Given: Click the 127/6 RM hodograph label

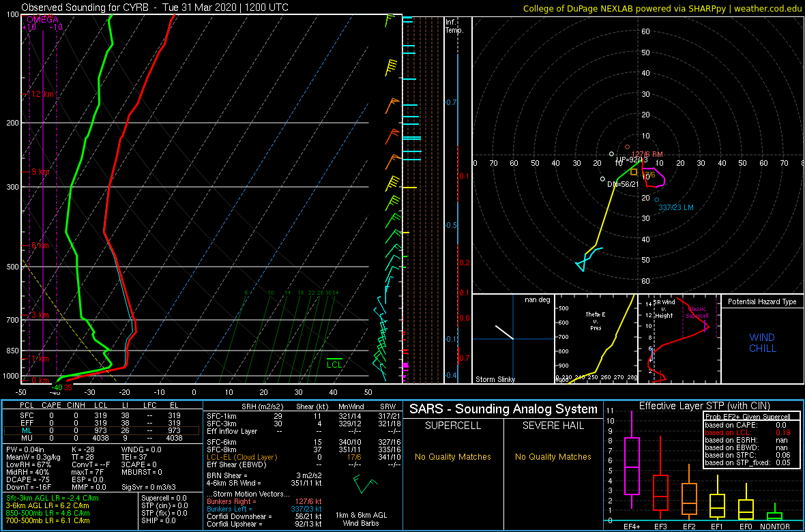Looking at the screenshot, I should pyautogui.click(x=647, y=154).
